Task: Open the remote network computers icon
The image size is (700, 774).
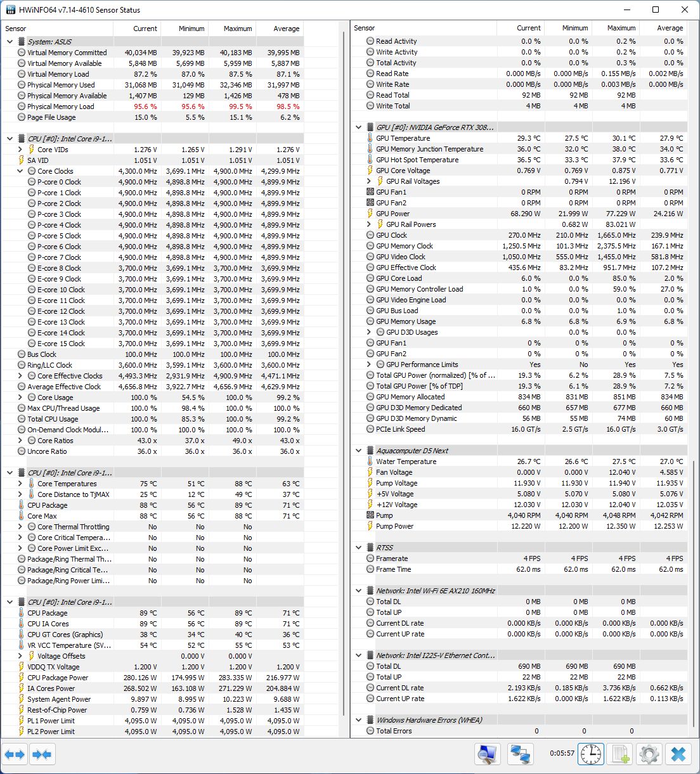Action: (x=521, y=754)
